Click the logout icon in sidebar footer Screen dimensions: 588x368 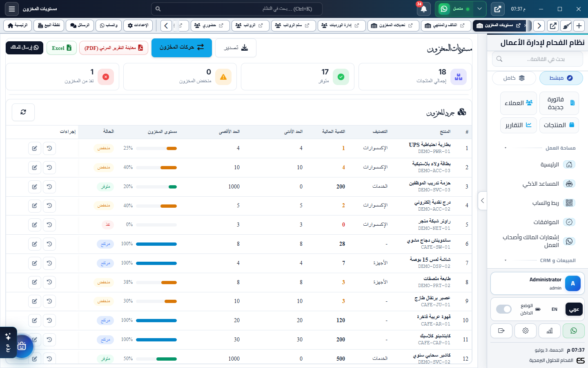click(501, 331)
